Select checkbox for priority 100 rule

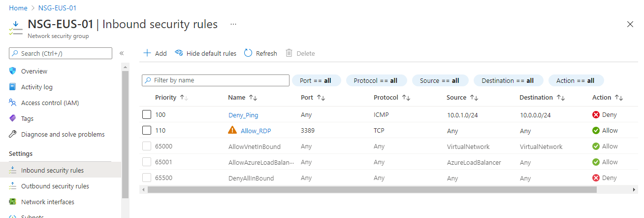click(x=147, y=115)
